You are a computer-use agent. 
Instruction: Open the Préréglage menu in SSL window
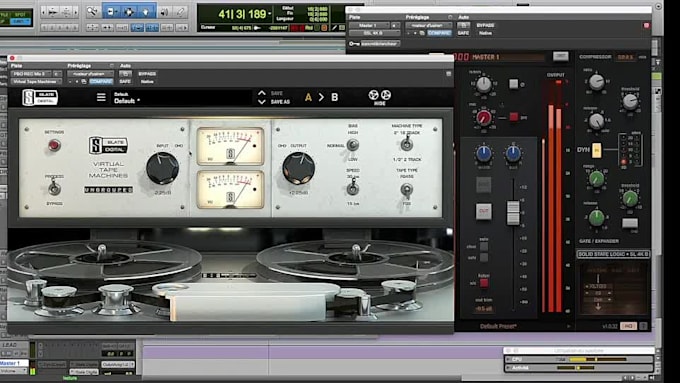[417, 17]
